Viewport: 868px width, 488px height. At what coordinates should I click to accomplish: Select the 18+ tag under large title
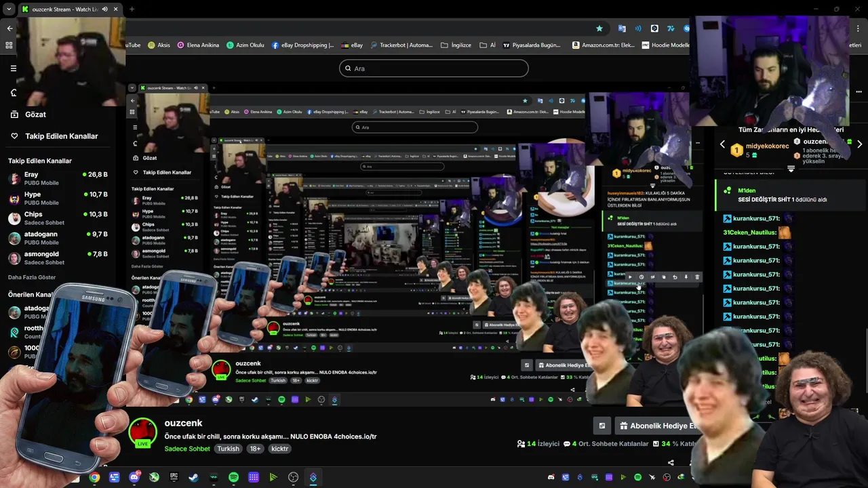coord(255,449)
